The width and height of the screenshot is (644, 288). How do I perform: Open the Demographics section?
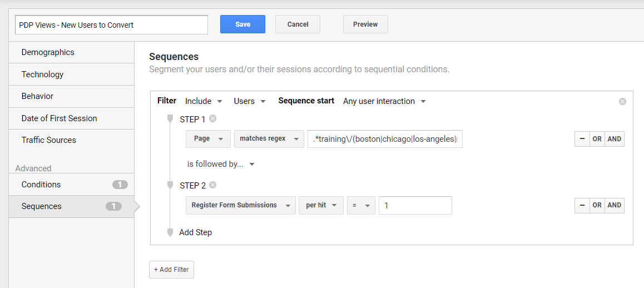coord(48,52)
